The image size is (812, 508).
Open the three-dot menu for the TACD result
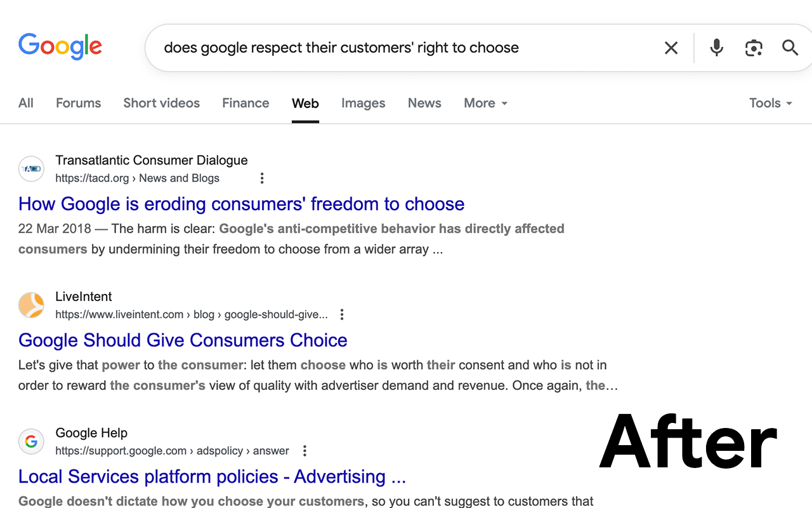point(262,178)
